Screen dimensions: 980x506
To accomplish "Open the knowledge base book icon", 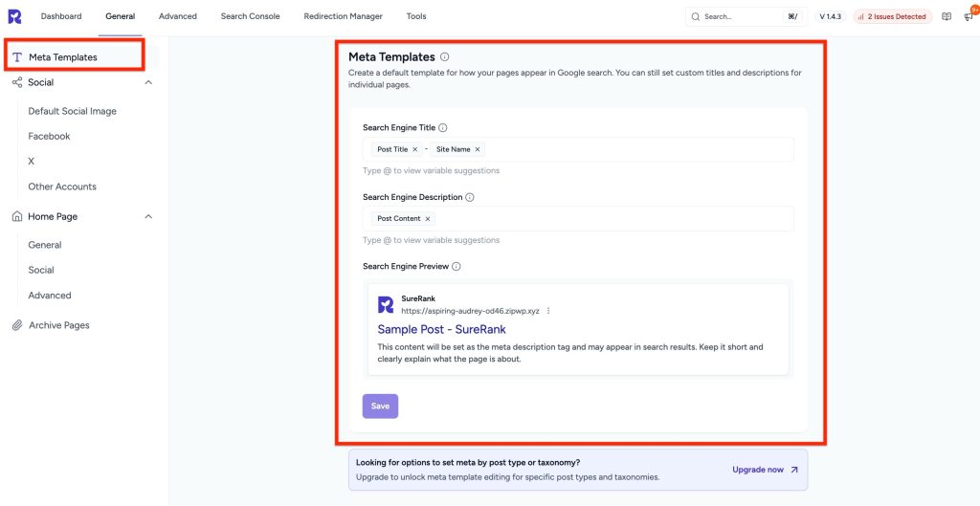I will [947, 16].
